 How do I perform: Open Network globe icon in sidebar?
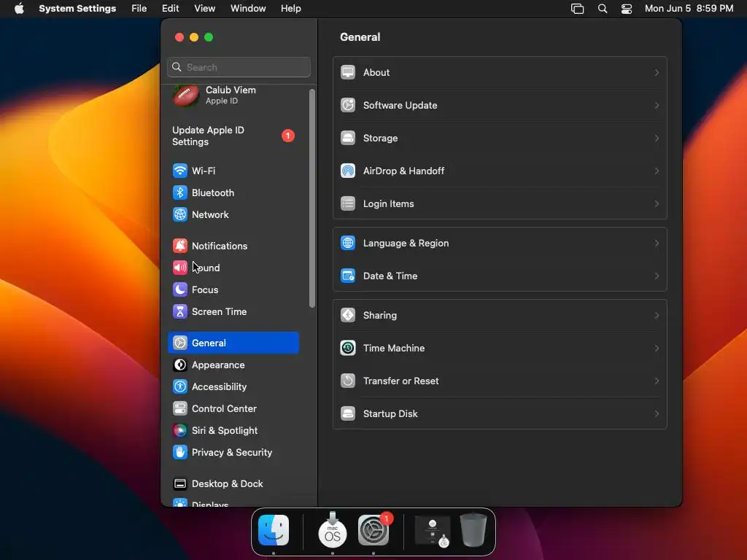[x=179, y=214]
